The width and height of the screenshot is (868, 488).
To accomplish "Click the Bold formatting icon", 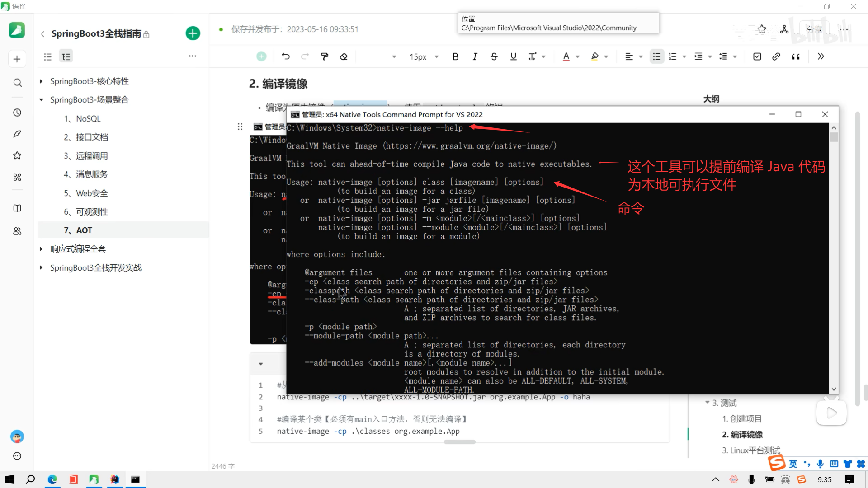I will 455,56.
